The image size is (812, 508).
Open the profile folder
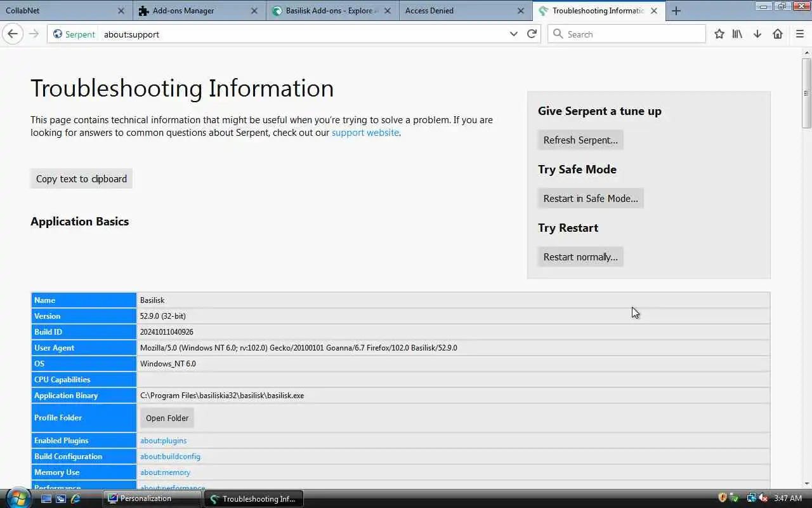pos(167,418)
